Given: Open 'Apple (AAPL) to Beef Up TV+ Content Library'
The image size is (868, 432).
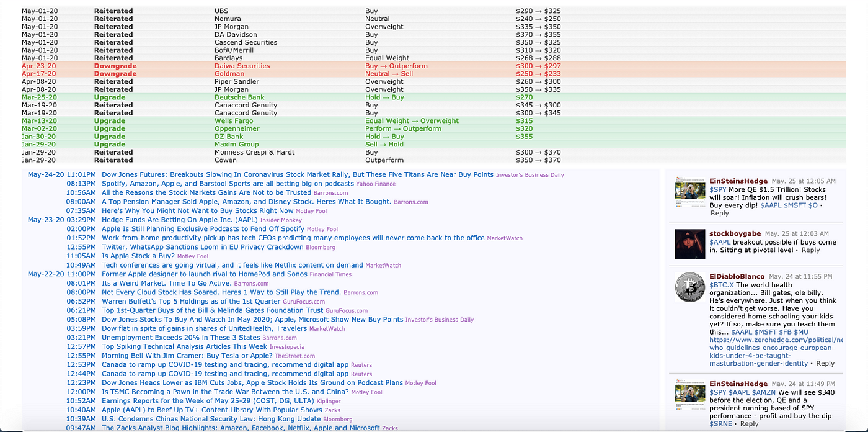Looking at the screenshot, I should [212, 410].
